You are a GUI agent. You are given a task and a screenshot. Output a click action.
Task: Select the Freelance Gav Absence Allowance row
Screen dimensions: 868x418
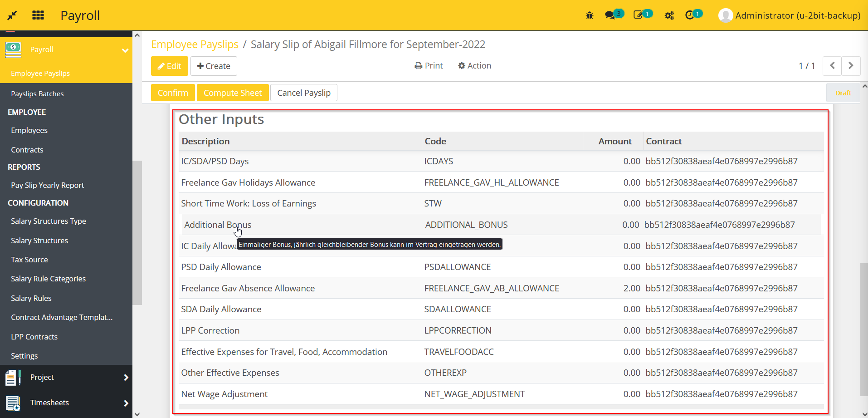point(248,288)
